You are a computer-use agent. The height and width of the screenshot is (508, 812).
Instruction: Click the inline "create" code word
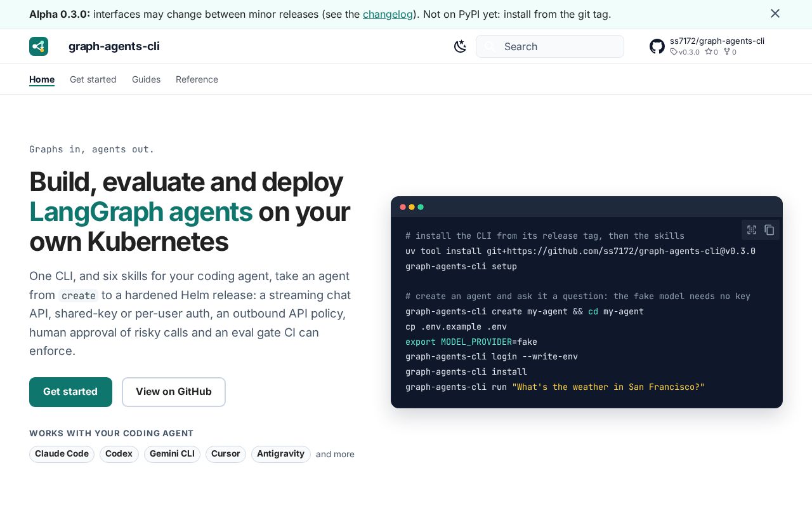coord(79,296)
